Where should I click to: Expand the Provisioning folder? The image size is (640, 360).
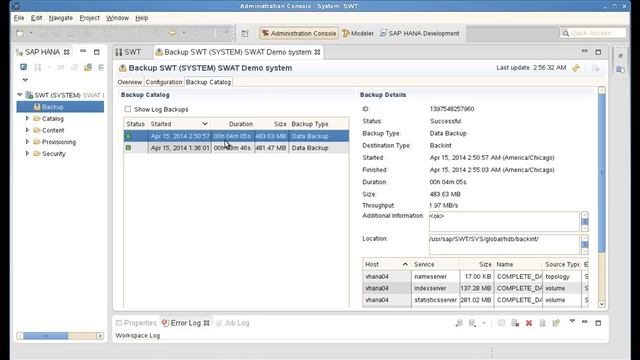(27, 142)
